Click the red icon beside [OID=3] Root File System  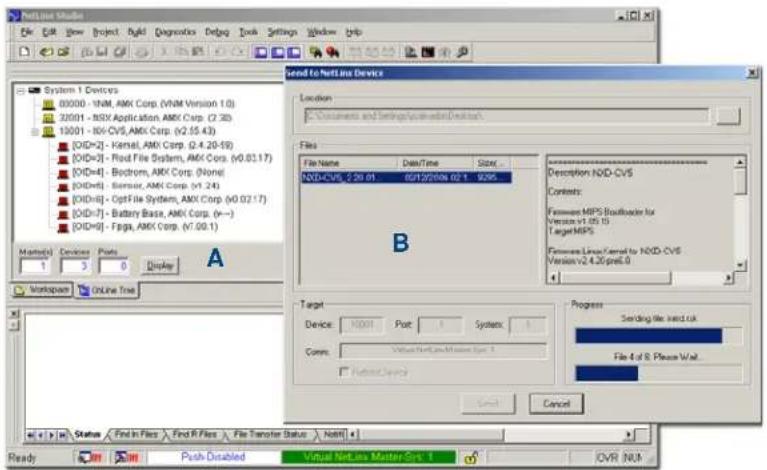click(x=63, y=159)
